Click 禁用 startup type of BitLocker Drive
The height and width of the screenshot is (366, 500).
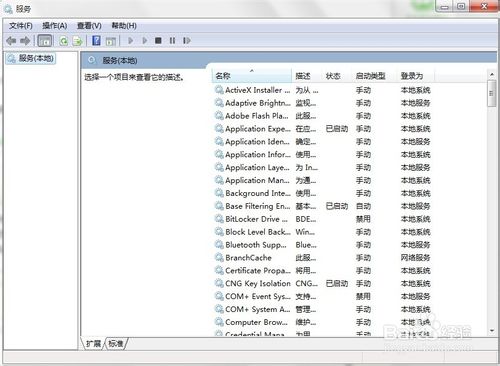(x=363, y=219)
